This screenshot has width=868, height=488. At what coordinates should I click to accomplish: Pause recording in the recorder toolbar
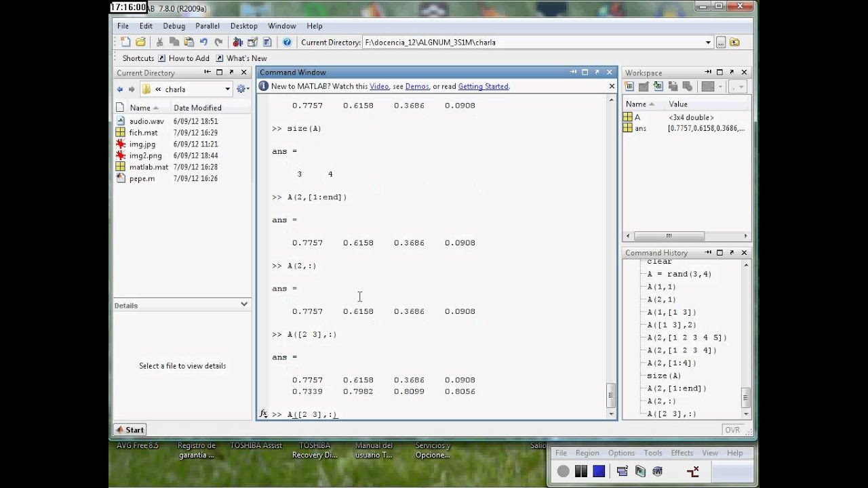(581, 471)
